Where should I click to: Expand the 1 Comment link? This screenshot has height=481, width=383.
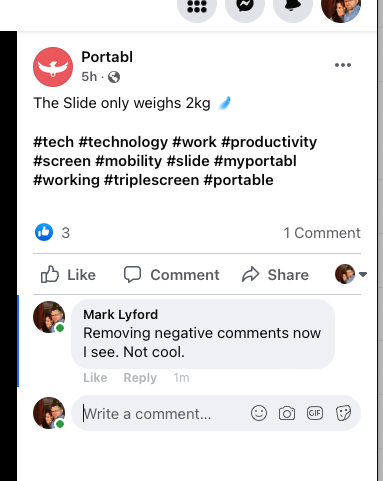322,233
